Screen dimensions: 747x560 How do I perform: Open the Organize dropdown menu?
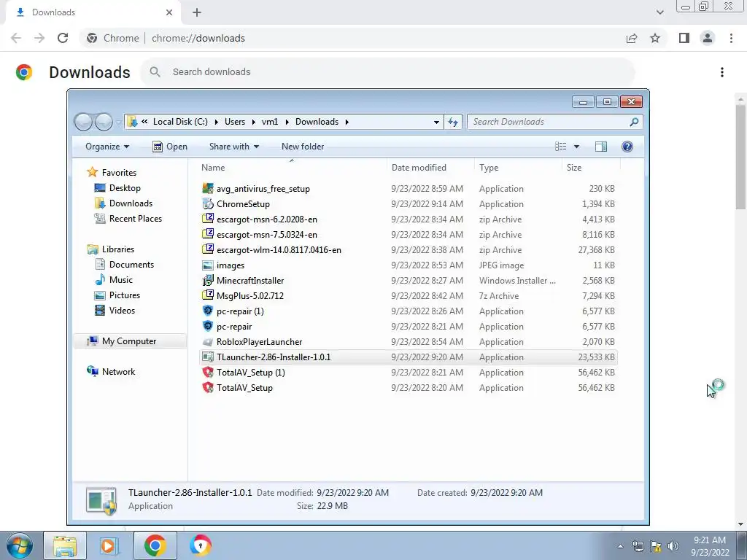coord(107,146)
